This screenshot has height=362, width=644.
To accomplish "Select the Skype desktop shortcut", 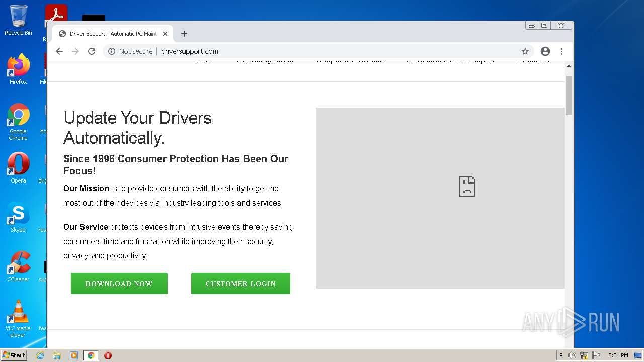I will click(18, 217).
